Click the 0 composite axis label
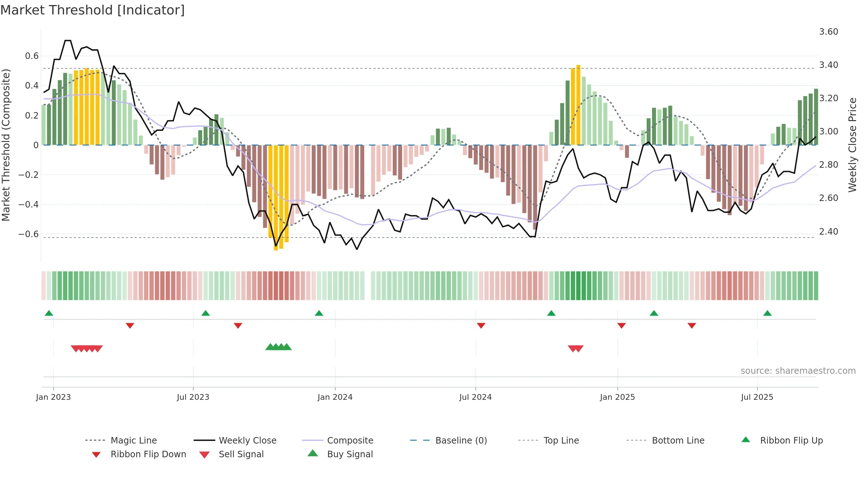 point(36,145)
